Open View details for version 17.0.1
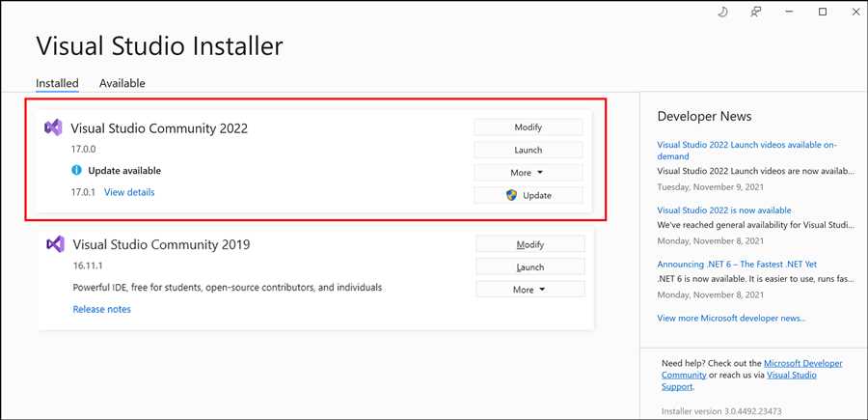Screen dimensions: 868x420 [x=129, y=192]
